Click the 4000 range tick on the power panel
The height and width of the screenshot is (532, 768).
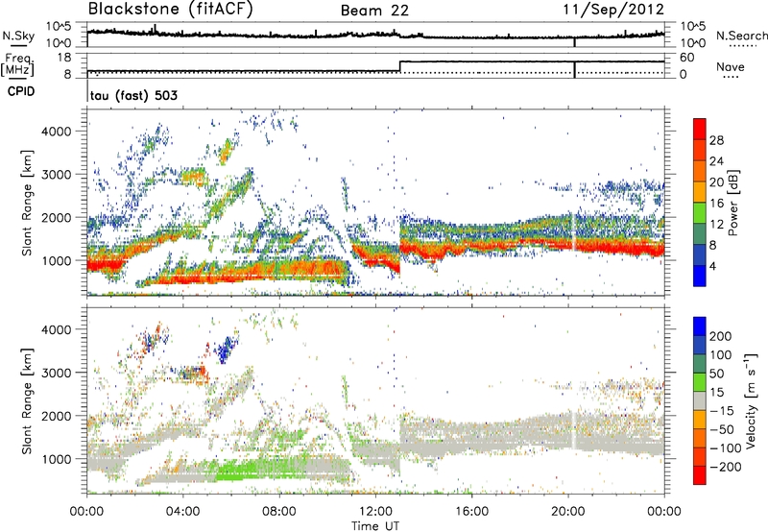(x=56, y=132)
